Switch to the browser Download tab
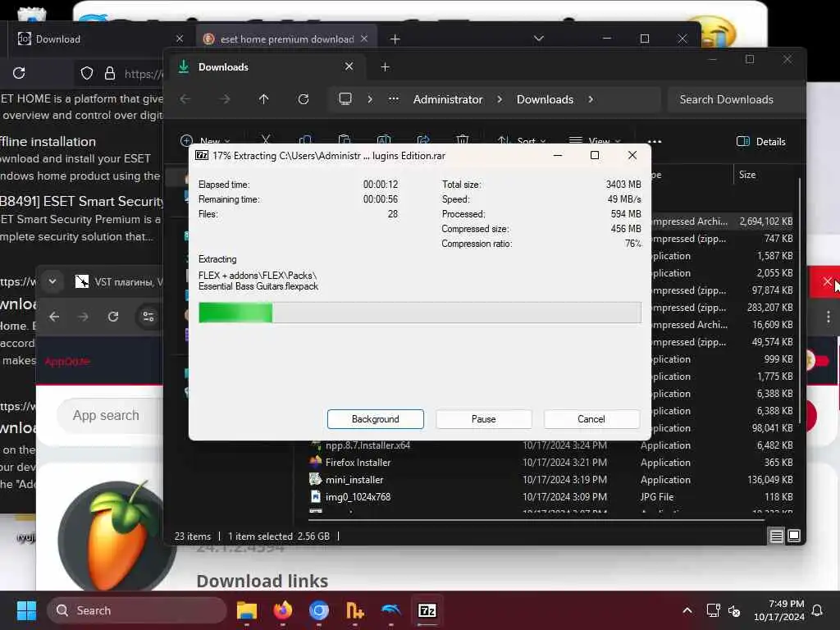This screenshot has width=840, height=630. tap(58, 39)
